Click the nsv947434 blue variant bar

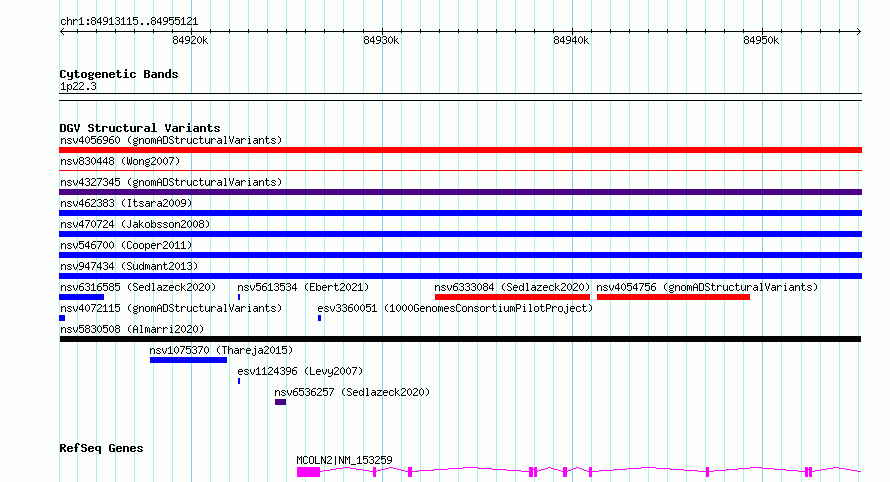[460, 276]
